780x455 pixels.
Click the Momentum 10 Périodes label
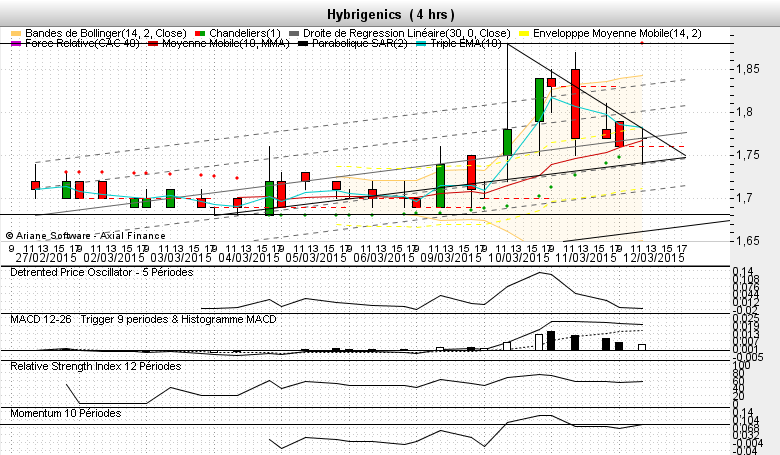click(66, 412)
